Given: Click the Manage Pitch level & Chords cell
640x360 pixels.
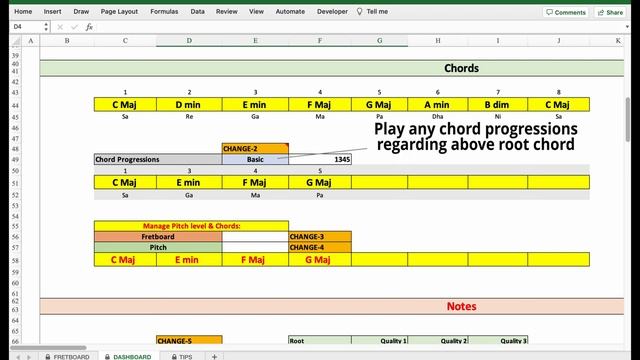Looking at the screenshot, I should point(191,226).
